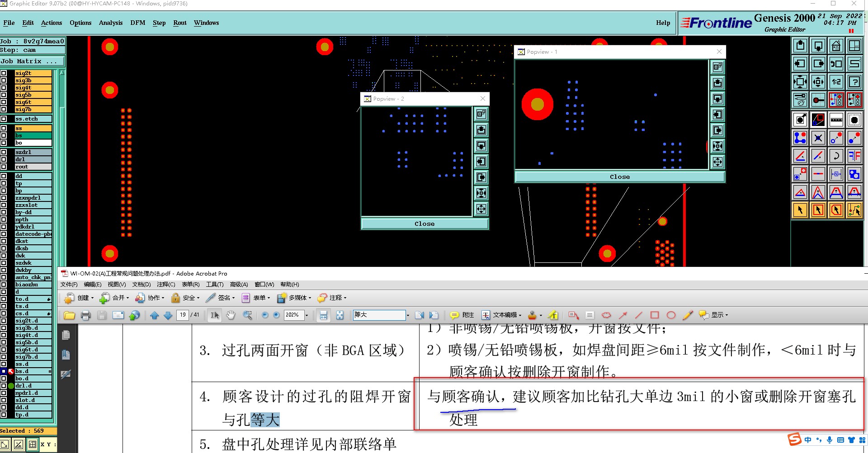Select the red rectangle drawing tool in Acrobat
The image size is (868, 453).
(x=654, y=315)
